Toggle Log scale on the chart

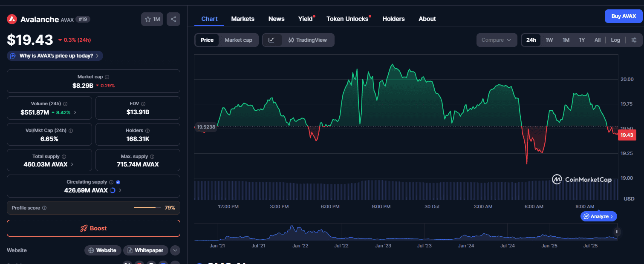tap(615, 40)
